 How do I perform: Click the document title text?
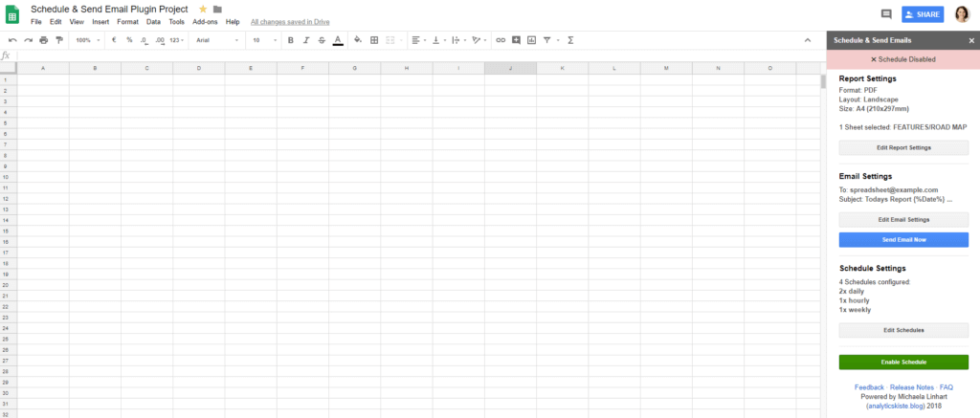[x=109, y=9]
